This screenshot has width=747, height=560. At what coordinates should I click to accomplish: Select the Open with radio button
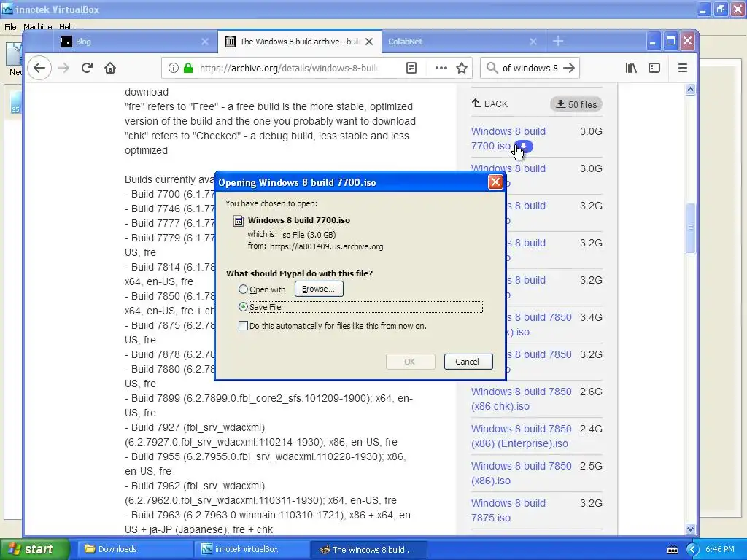243,289
